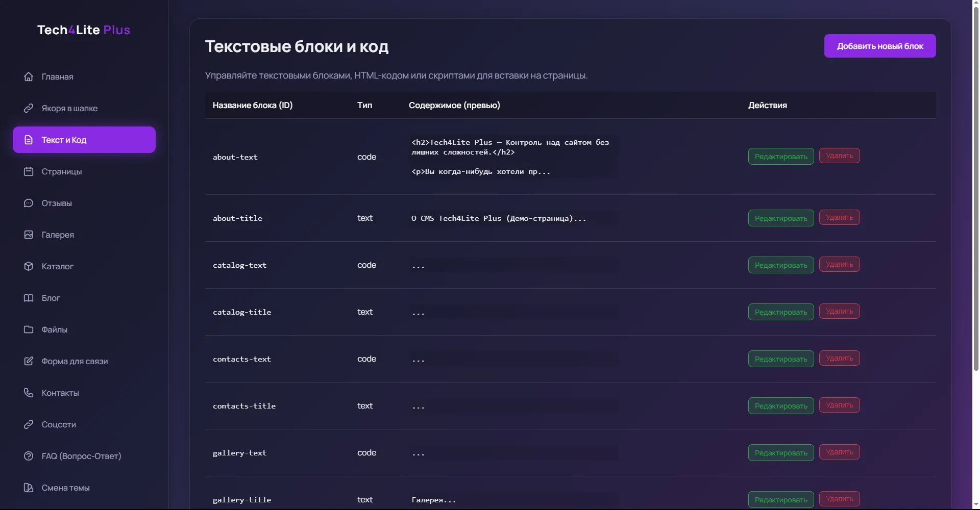Click the folder icon beside Файлы
980x510 pixels.
[x=29, y=329]
